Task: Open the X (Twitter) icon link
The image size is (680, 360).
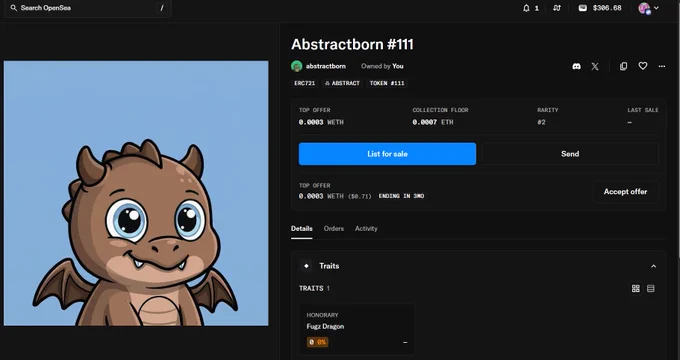Action: (x=595, y=66)
